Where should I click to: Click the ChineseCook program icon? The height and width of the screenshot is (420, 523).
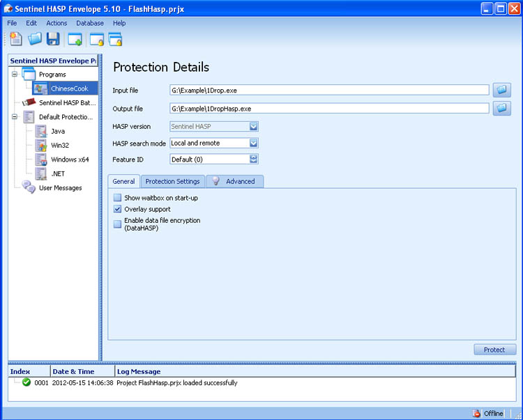click(40, 88)
